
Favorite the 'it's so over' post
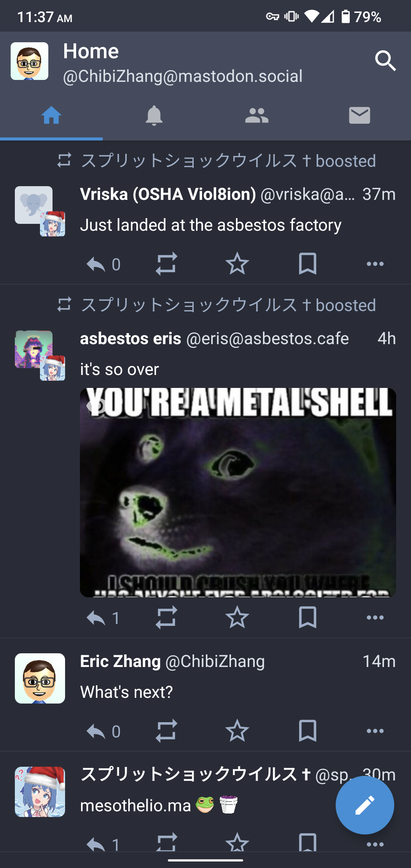click(237, 617)
